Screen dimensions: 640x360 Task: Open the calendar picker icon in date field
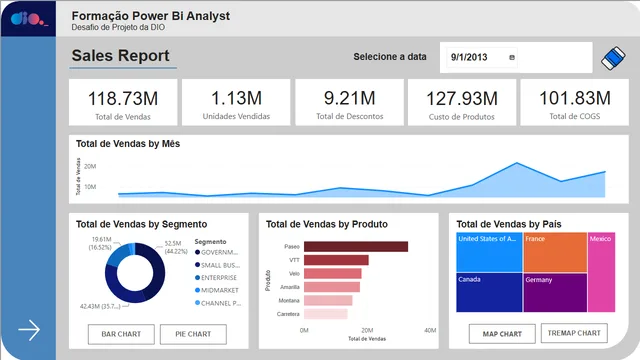coord(512,58)
